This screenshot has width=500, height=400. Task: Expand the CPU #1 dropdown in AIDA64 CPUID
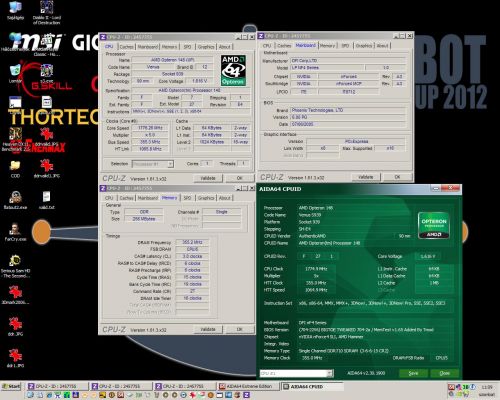[330, 373]
